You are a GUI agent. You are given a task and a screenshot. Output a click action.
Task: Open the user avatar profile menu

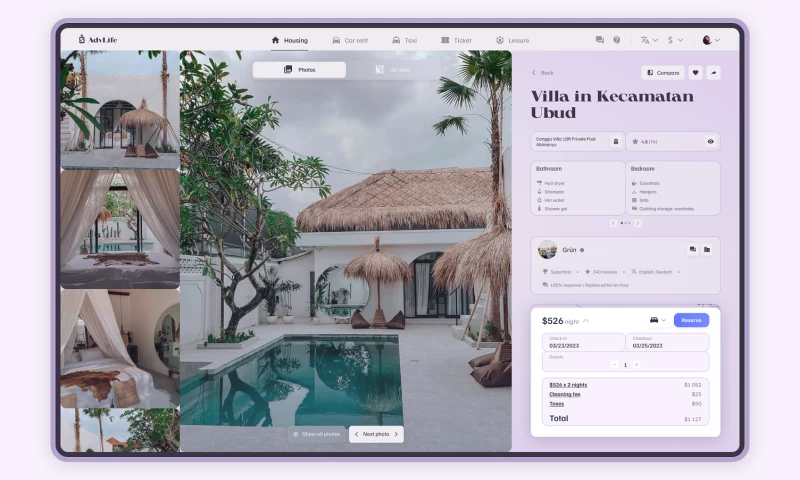coord(711,40)
